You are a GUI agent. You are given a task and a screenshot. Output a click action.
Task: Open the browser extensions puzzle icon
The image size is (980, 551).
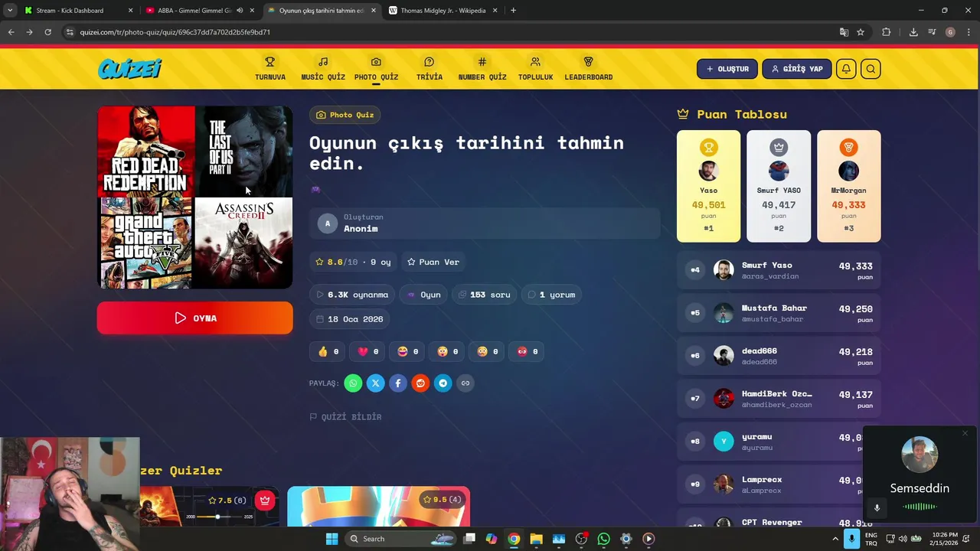point(887,32)
